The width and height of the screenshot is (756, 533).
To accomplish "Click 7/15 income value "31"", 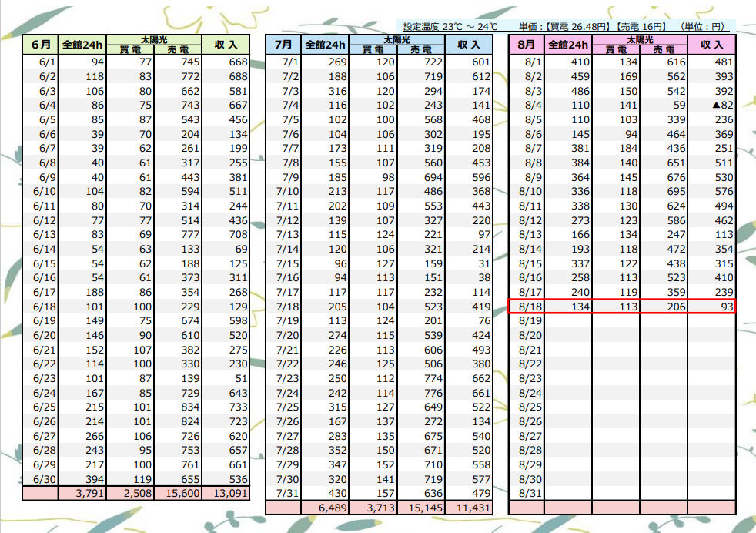I will point(469,264).
